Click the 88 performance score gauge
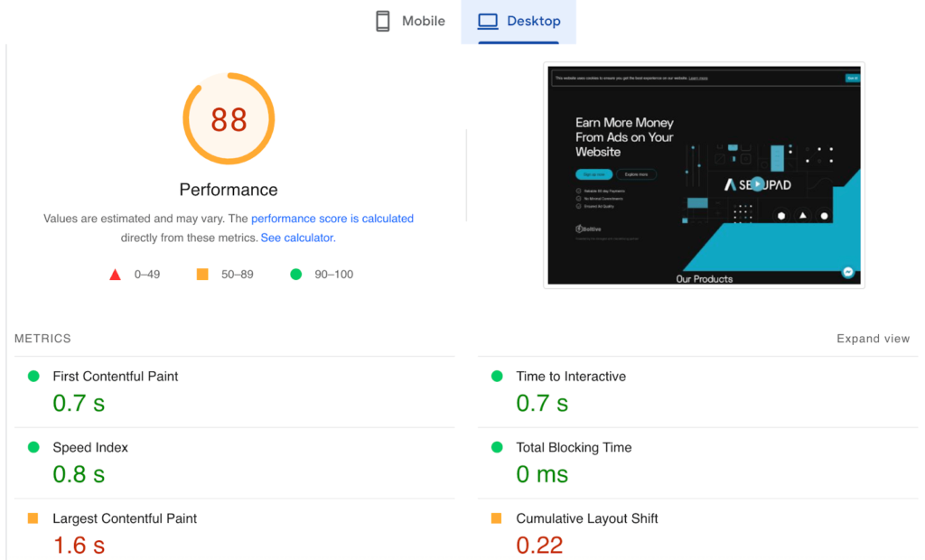The width and height of the screenshot is (925, 560). (229, 119)
